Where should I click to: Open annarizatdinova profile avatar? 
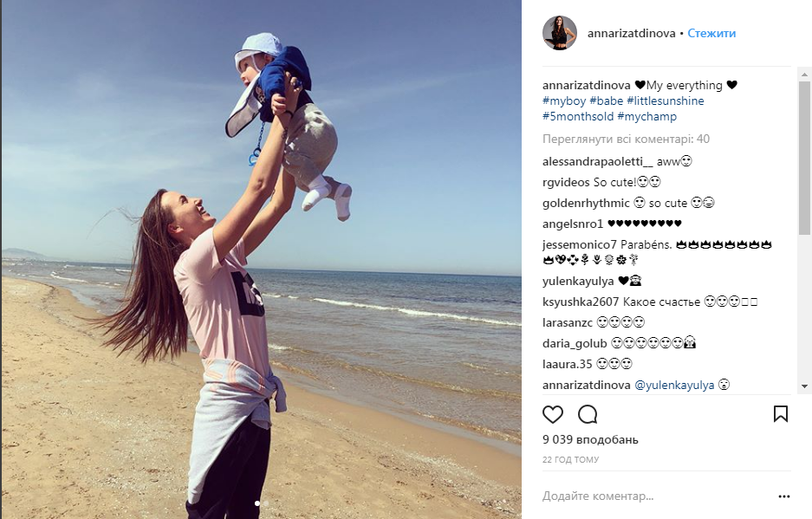point(560,33)
